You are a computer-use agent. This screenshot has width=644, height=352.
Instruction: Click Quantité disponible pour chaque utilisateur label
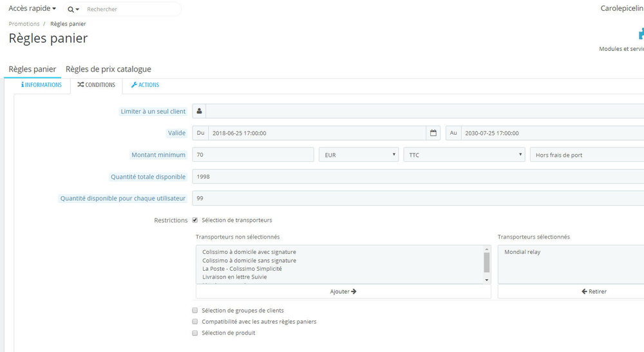[x=123, y=198]
